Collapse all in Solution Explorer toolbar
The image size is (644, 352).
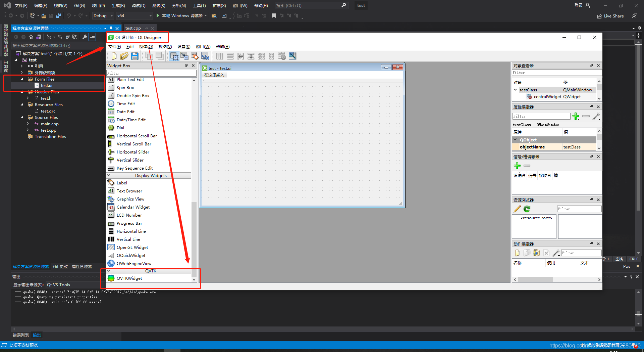click(67, 37)
